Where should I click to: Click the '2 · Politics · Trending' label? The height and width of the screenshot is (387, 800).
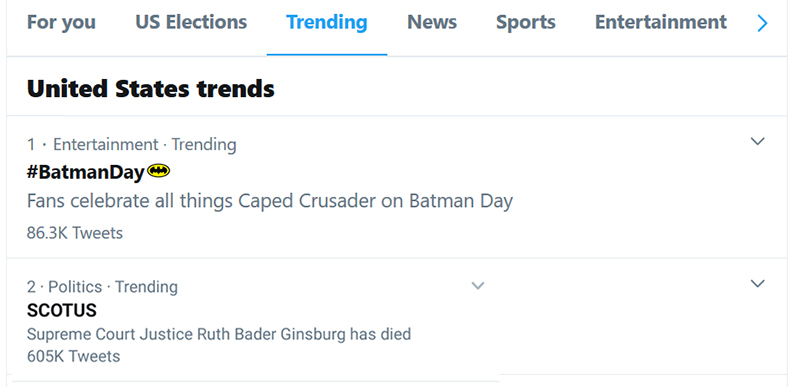click(102, 287)
